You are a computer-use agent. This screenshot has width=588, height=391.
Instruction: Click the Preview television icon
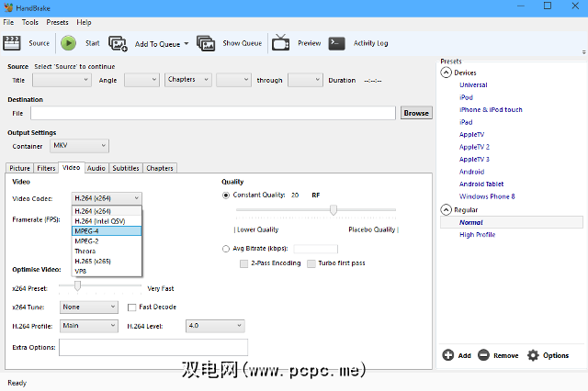tap(281, 43)
